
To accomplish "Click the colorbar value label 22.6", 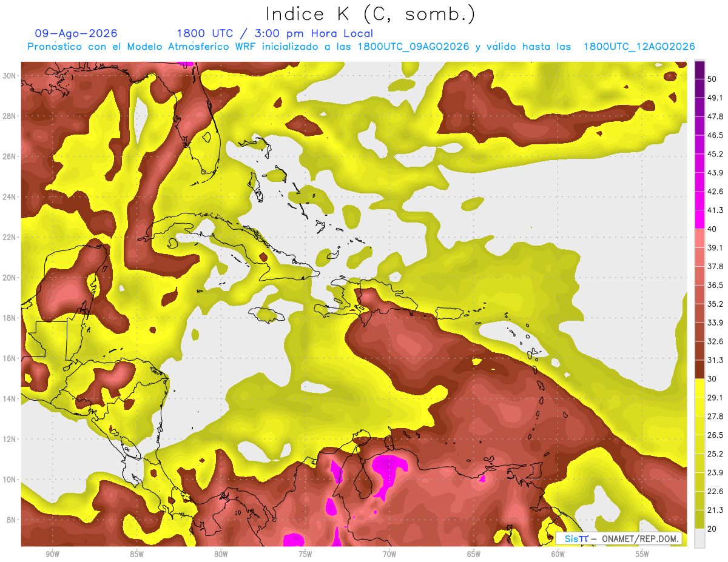I will 715,492.
